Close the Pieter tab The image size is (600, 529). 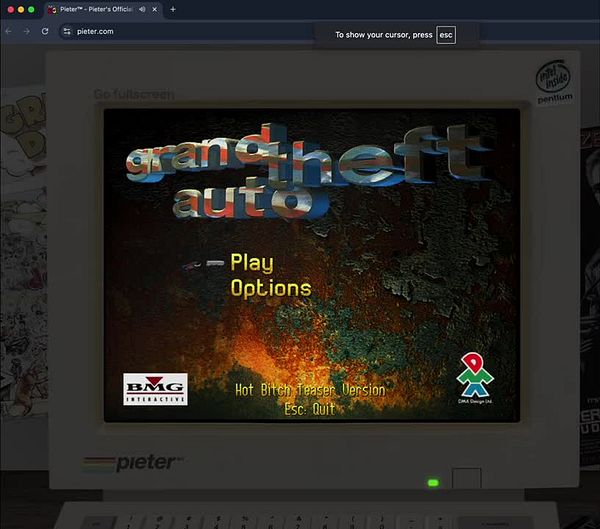tap(155, 9)
